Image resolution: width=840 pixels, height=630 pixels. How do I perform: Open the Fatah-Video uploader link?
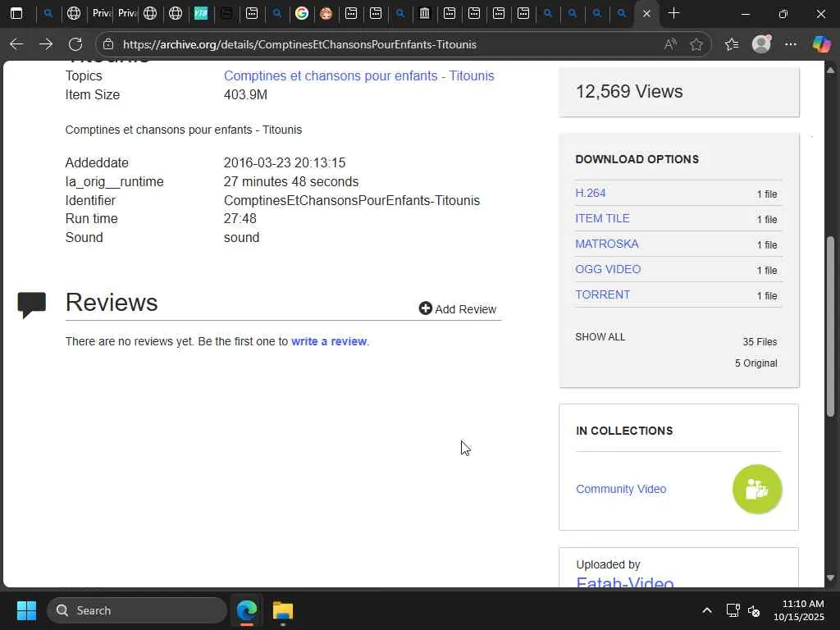(624, 582)
